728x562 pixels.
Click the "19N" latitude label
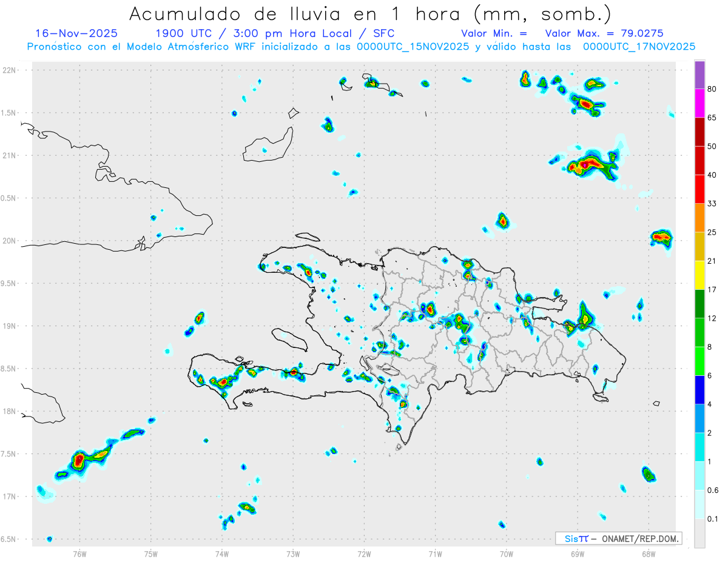pos(10,326)
